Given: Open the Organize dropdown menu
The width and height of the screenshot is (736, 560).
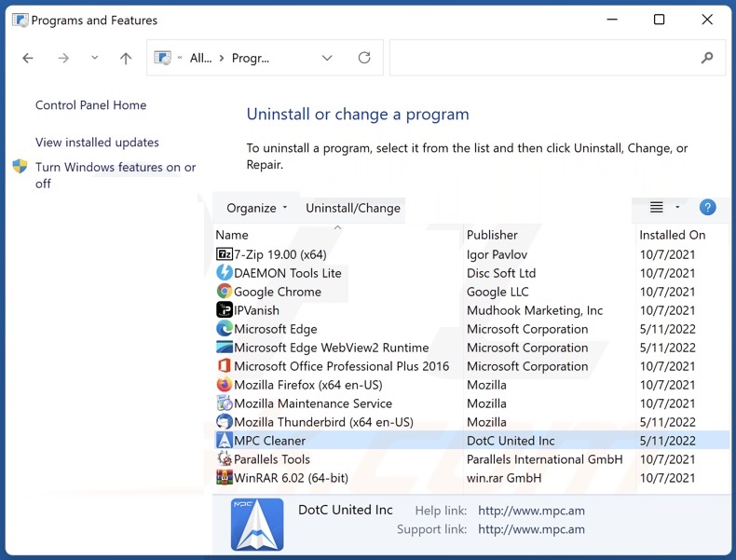Looking at the screenshot, I should (257, 208).
